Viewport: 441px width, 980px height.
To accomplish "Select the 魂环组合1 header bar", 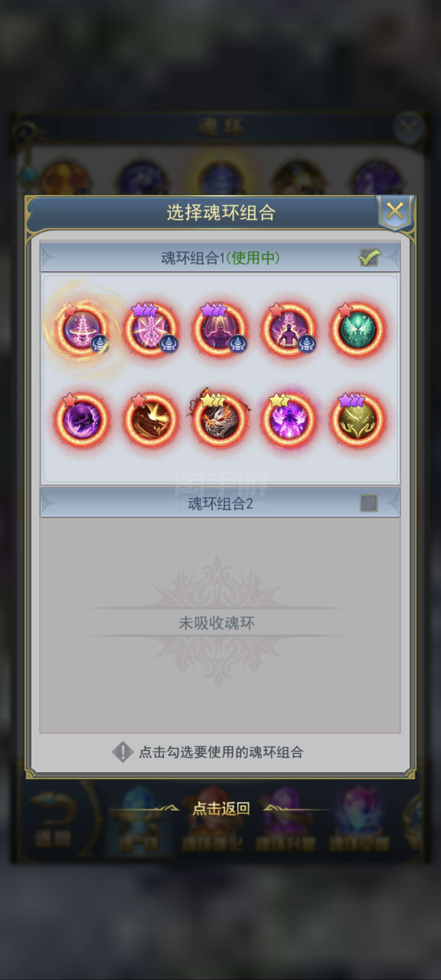I will tap(220, 257).
